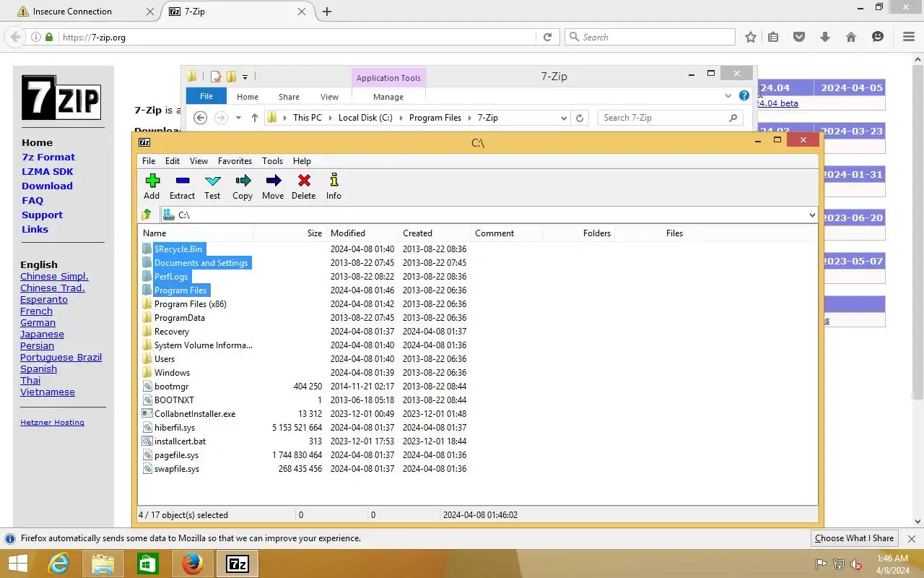Open the Tools menu

coord(272,161)
